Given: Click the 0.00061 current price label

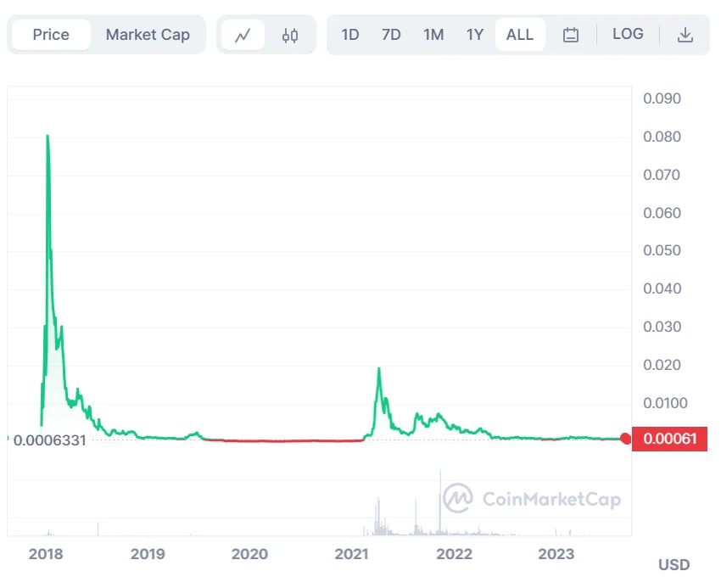Looking at the screenshot, I should coord(669,439).
